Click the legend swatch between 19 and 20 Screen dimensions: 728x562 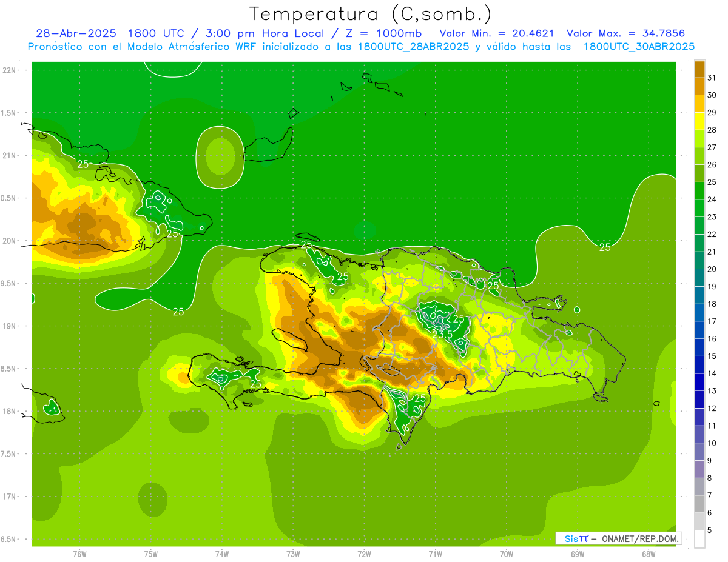[699, 278]
